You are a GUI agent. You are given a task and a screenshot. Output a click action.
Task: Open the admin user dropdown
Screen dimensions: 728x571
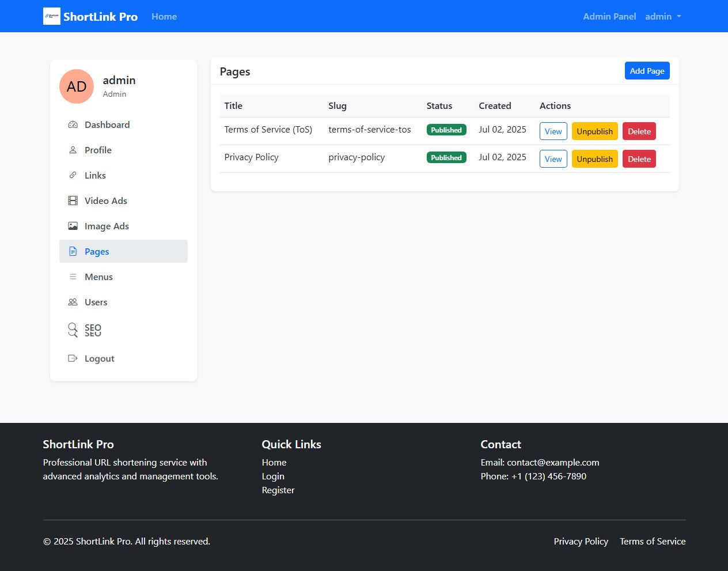(663, 16)
